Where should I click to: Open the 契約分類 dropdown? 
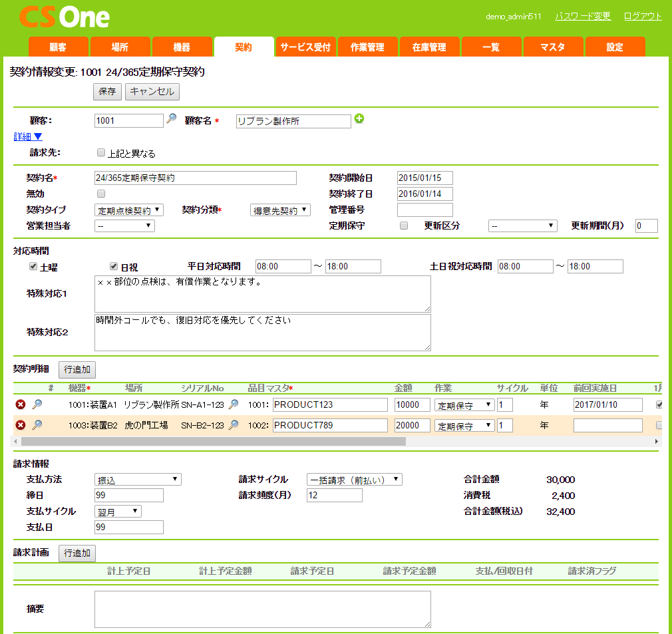point(280,210)
